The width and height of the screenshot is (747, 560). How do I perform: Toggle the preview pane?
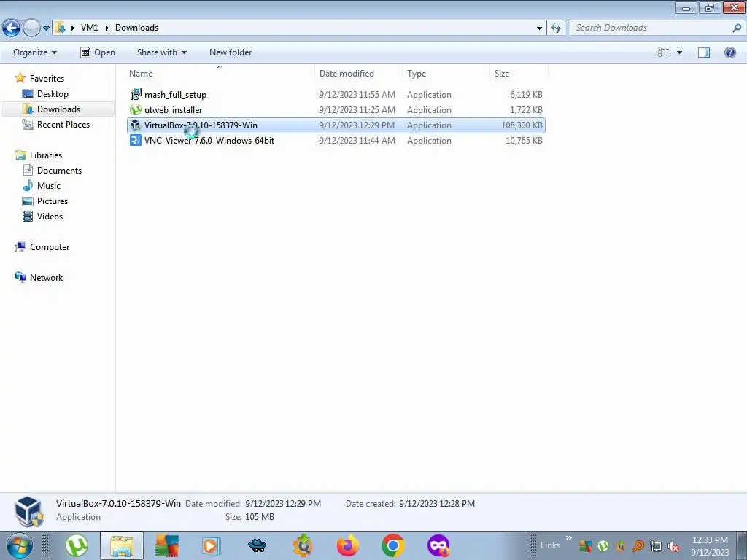pos(704,52)
